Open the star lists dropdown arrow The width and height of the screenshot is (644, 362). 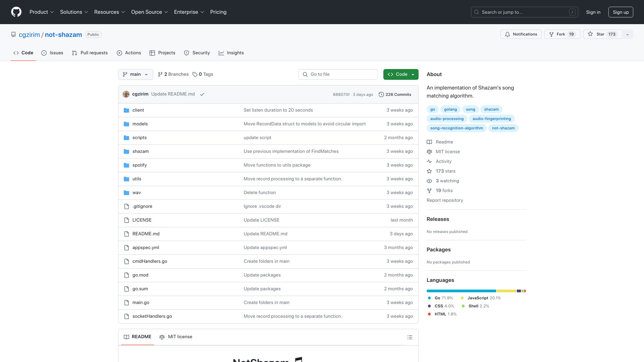click(x=628, y=34)
